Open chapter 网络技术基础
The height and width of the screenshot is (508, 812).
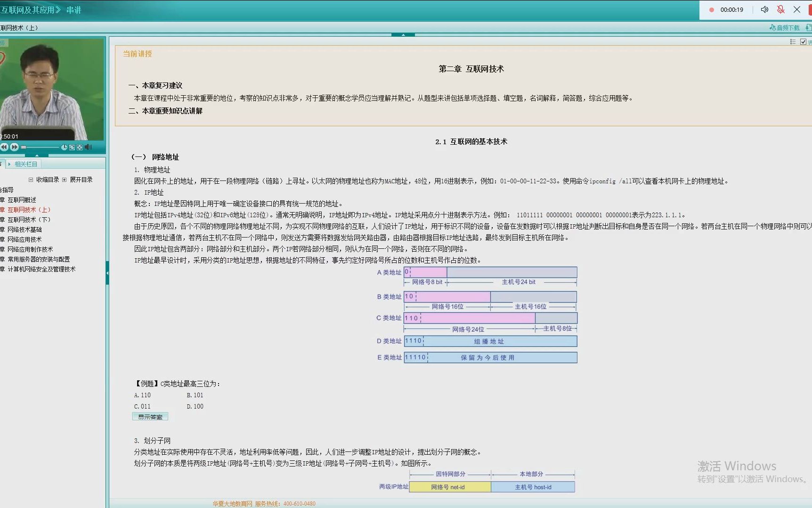coord(24,229)
